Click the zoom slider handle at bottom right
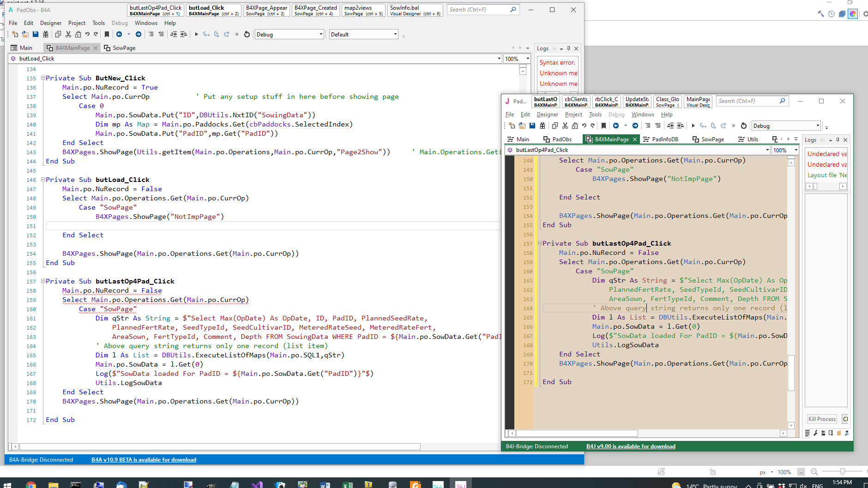 click(843, 471)
